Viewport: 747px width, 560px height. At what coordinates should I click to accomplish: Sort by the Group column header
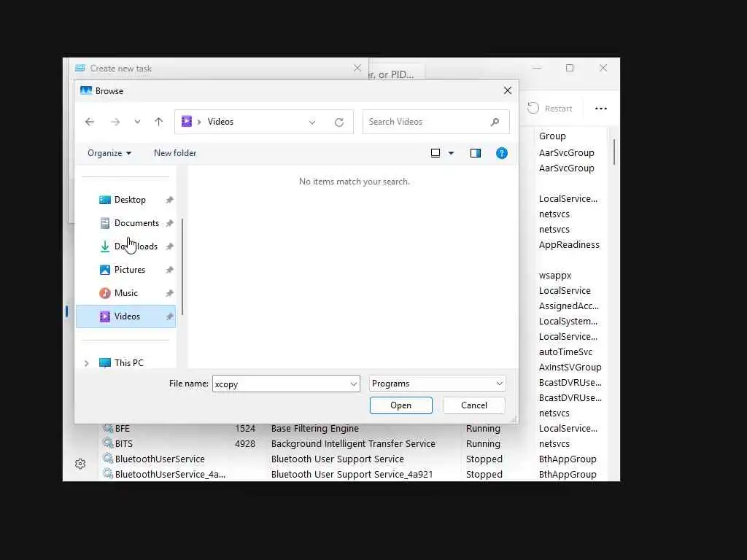553,136
